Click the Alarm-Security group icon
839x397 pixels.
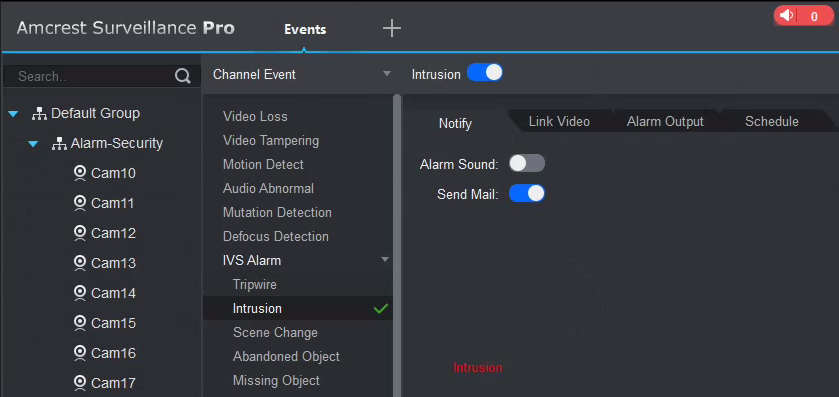(59, 144)
